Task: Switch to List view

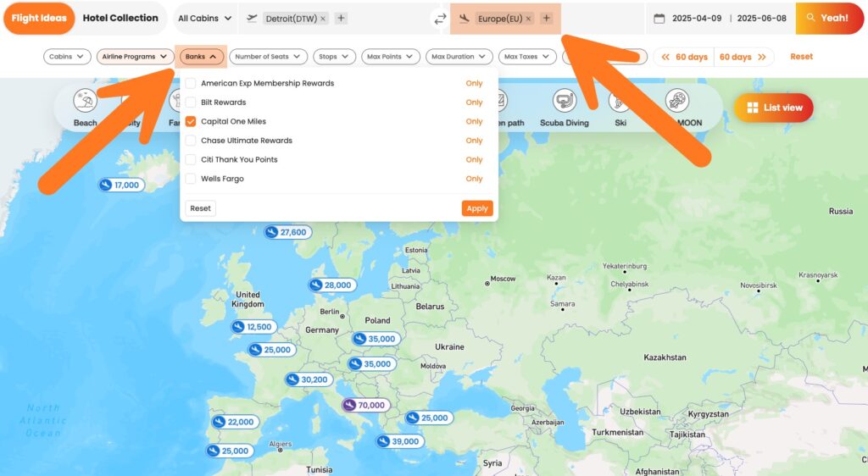Action: [774, 108]
